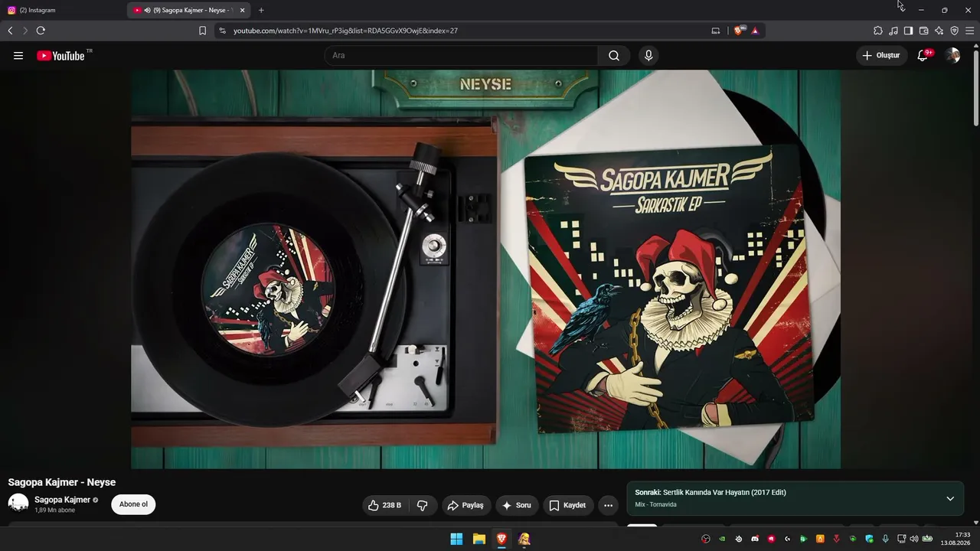Bookmark this page in address bar
Screen dimensions: 980x551
(x=202, y=31)
